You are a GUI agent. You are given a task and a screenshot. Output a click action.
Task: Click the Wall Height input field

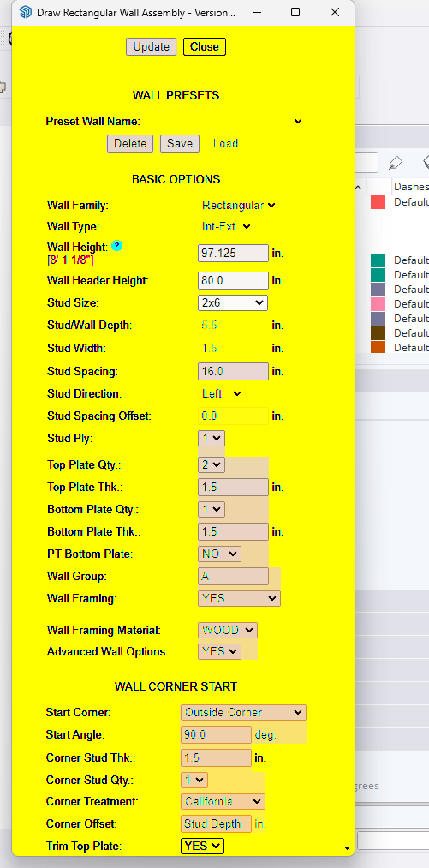tap(233, 253)
